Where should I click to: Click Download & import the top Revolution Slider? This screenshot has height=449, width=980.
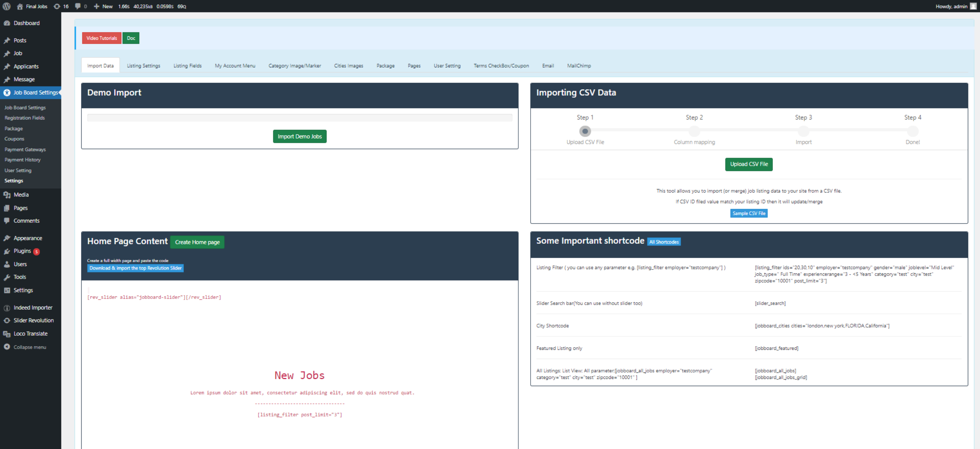[x=136, y=268]
